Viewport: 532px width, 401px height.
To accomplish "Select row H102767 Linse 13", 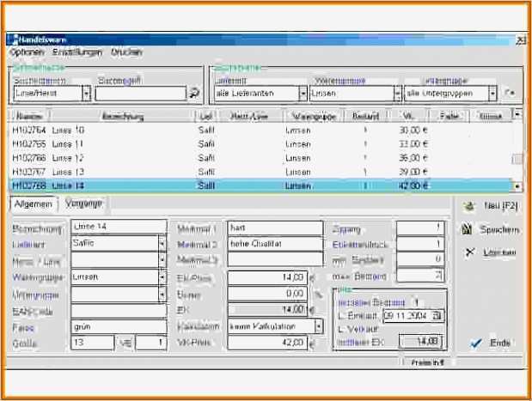I will coord(260,172).
